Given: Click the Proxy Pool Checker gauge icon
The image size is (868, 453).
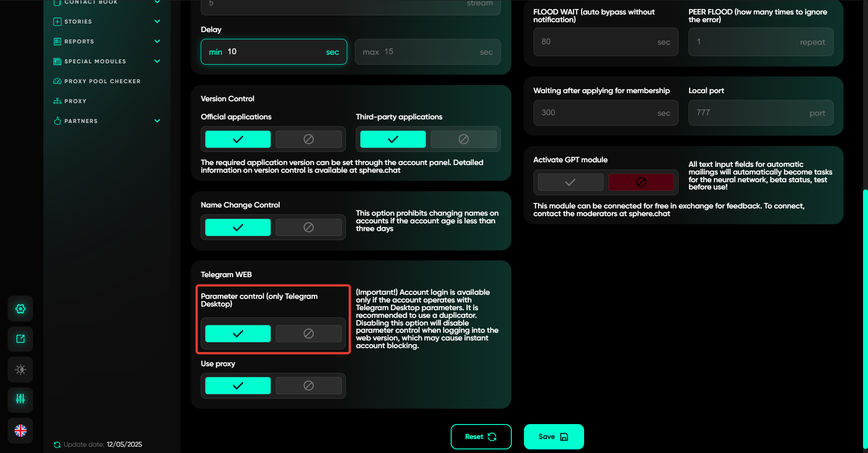Looking at the screenshot, I should click(57, 81).
